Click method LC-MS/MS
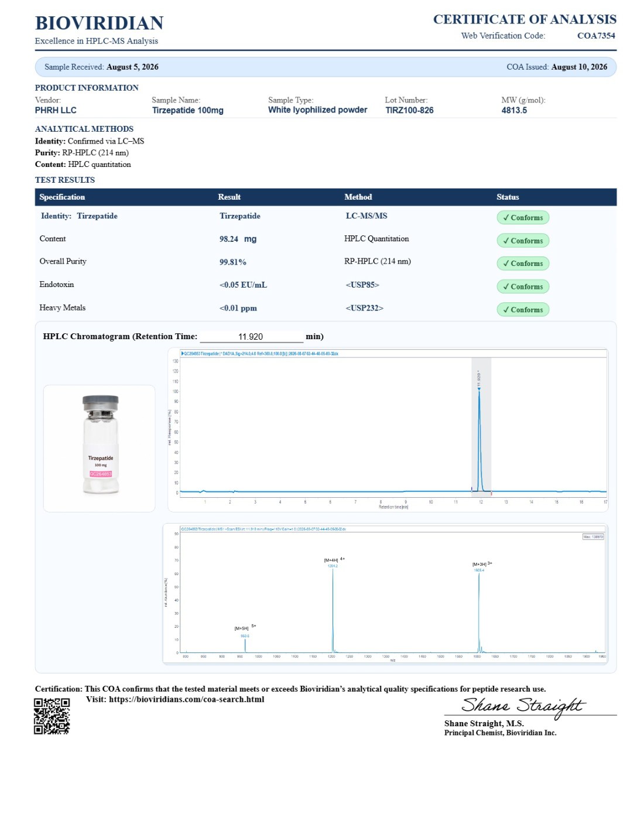This screenshot has height=834, width=644. [366, 216]
